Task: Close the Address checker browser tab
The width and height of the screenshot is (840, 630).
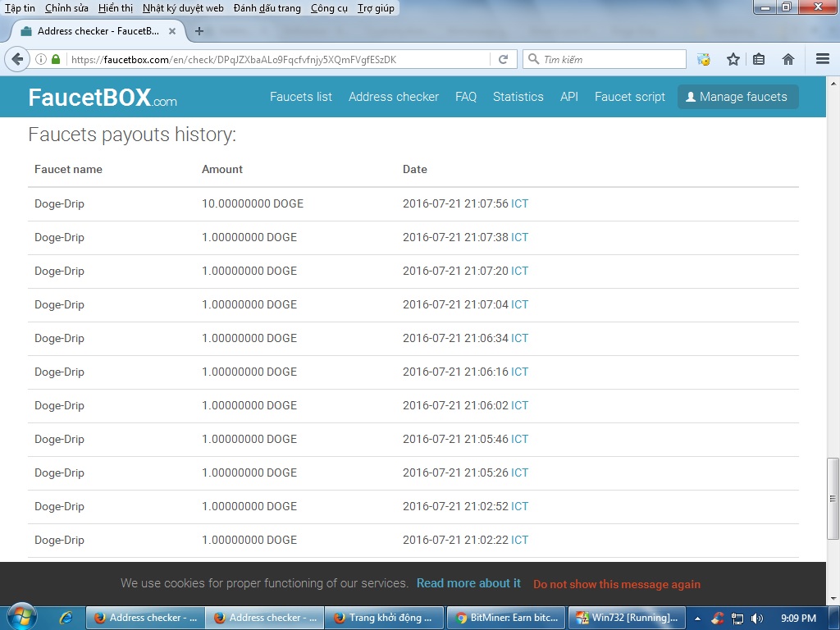Action: coord(172,31)
